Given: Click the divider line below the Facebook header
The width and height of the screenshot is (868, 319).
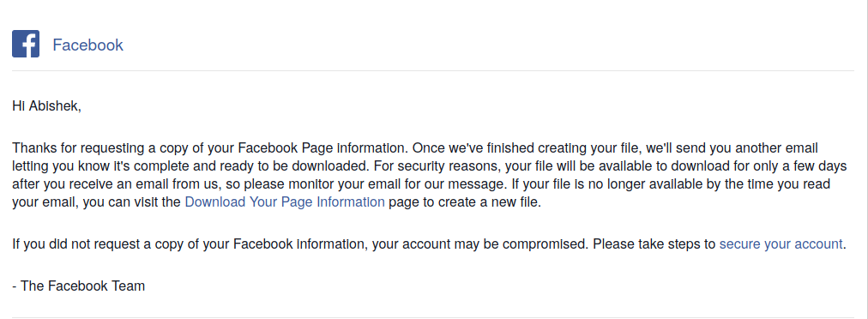Looking at the screenshot, I should 433,71.
